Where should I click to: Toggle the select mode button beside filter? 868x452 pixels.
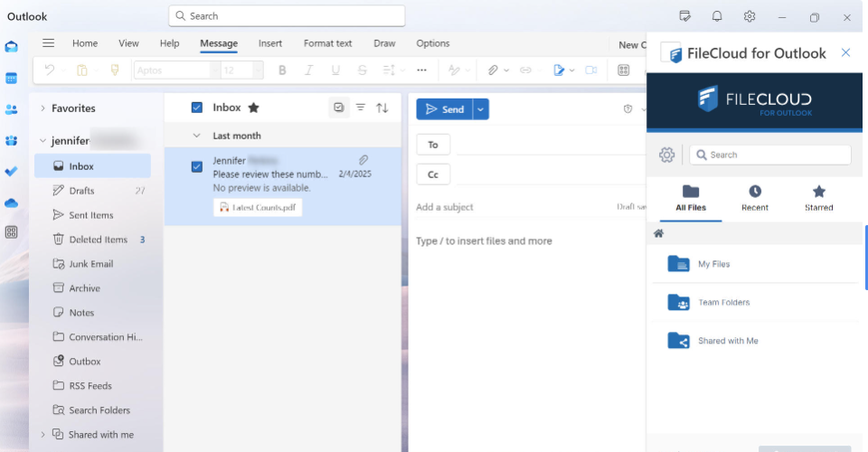point(339,108)
